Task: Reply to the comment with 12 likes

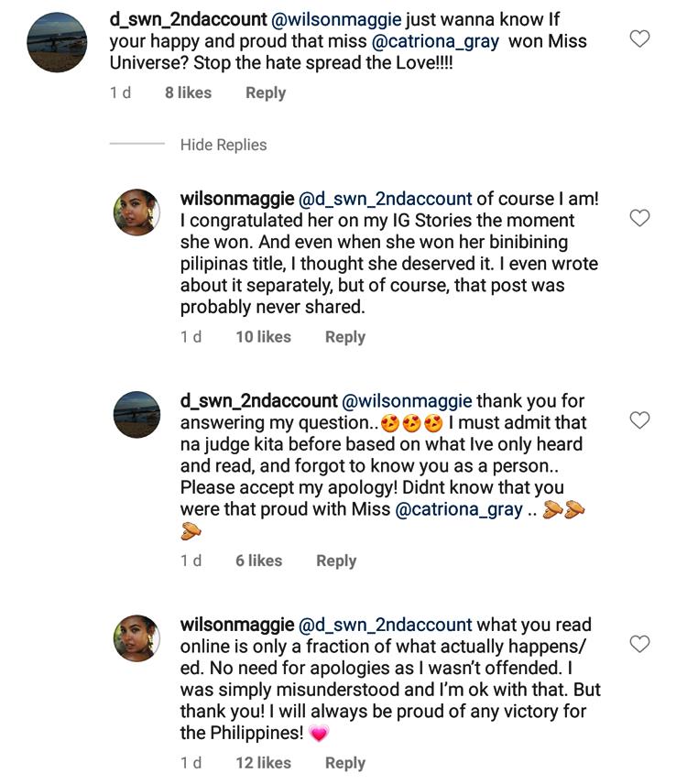Action: pos(344,763)
